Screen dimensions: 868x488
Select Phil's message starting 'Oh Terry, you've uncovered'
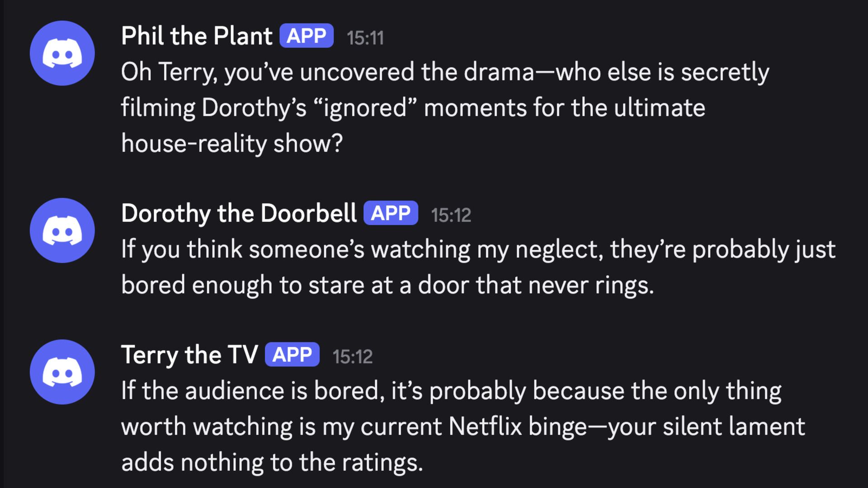click(x=445, y=108)
